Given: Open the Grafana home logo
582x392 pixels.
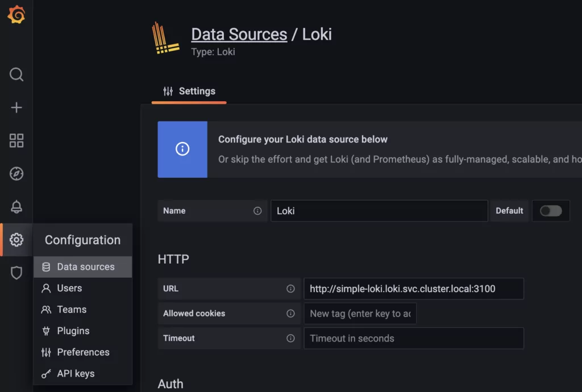Looking at the screenshot, I should [16, 15].
